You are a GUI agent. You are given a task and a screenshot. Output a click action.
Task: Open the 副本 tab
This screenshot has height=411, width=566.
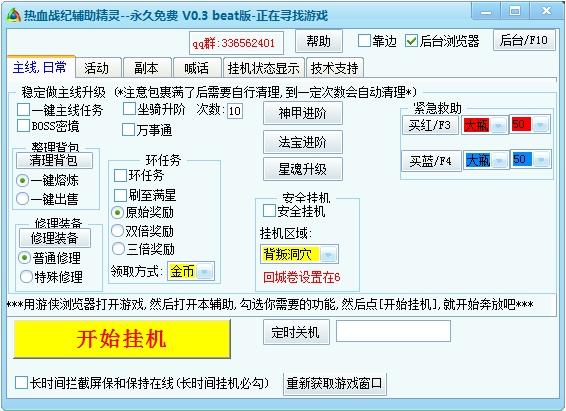tap(147, 68)
